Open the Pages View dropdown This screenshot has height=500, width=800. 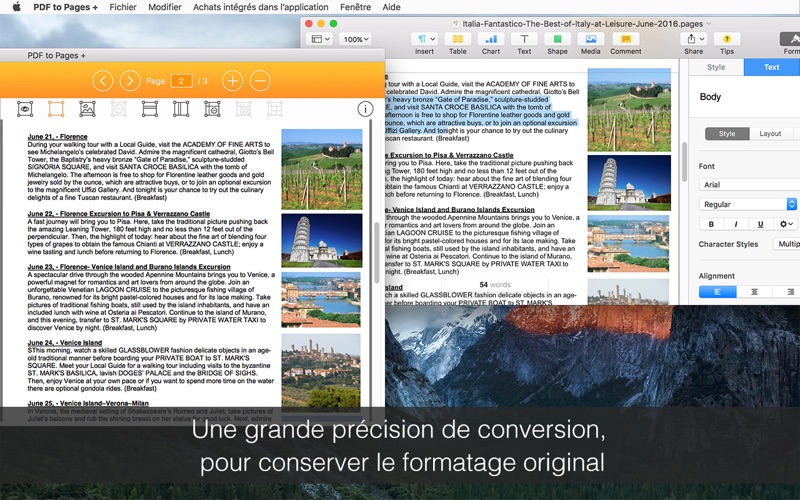tap(320, 39)
